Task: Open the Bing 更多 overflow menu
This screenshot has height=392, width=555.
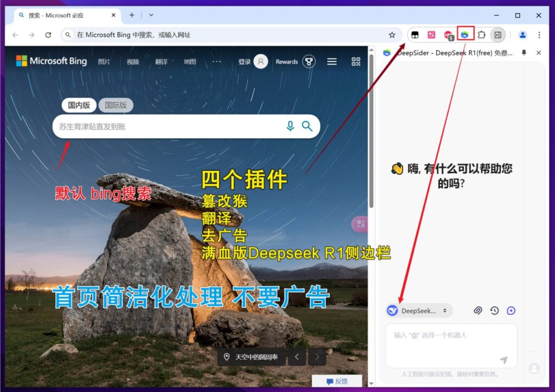Action: pyautogui.click(x=216, y=61)
